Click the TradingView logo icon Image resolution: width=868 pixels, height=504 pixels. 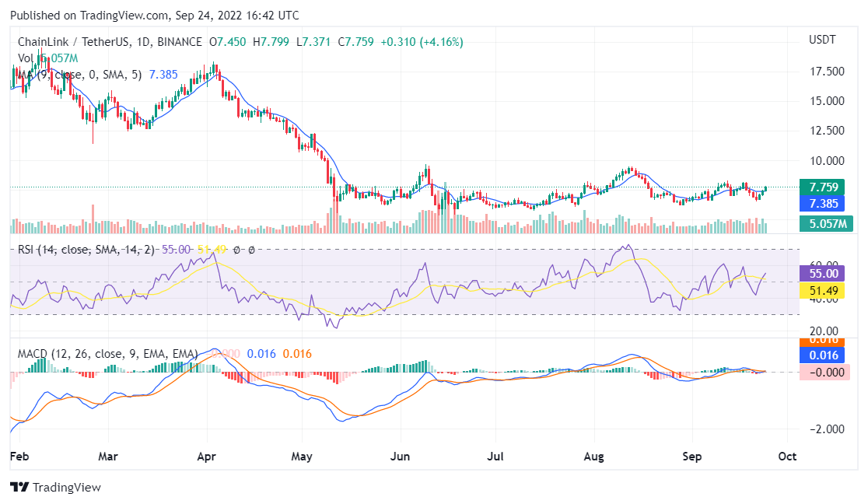pyautogui.click(x=19, y=488)
